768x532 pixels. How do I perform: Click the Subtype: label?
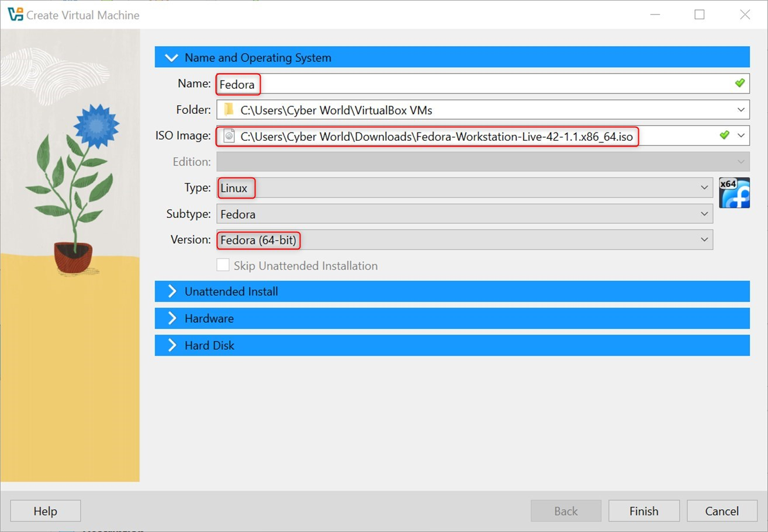[188, 214]
